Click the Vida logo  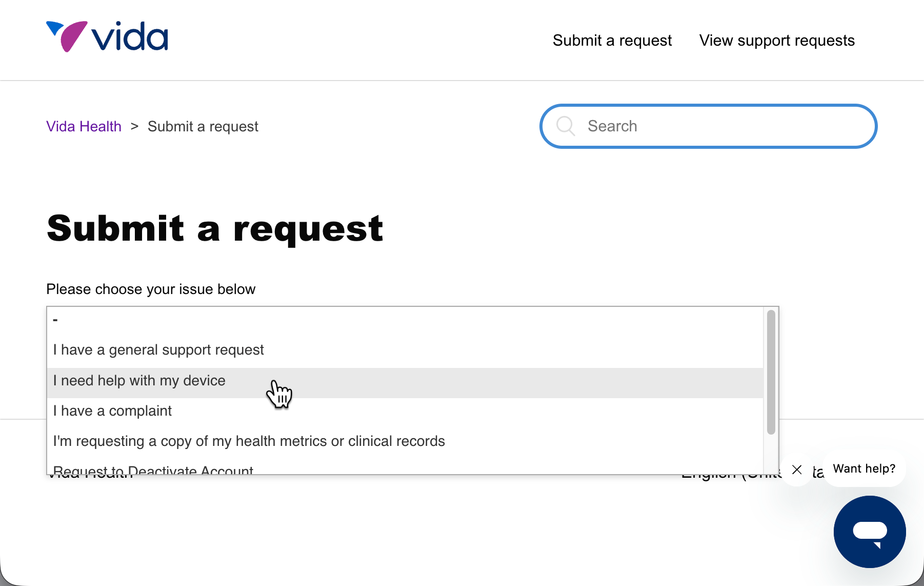(x=107, y=36)
